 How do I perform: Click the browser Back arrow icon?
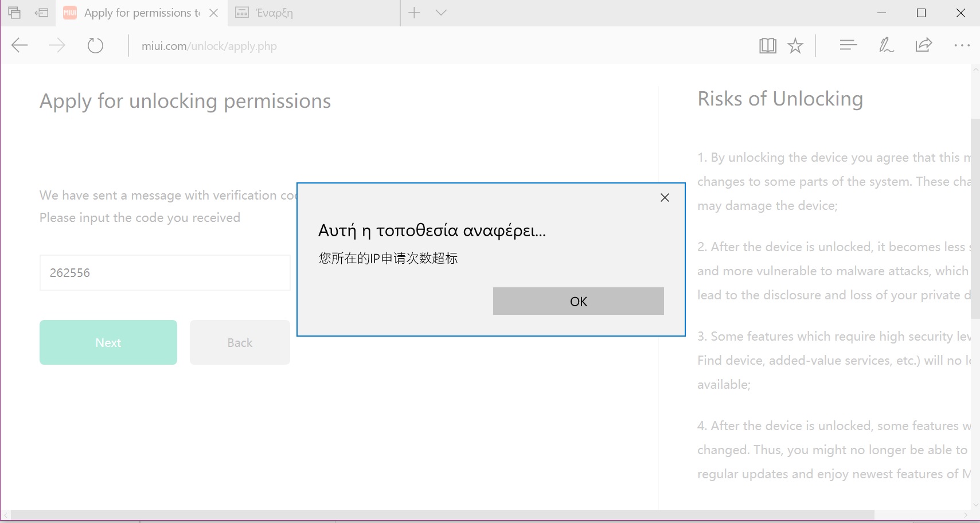19,45
